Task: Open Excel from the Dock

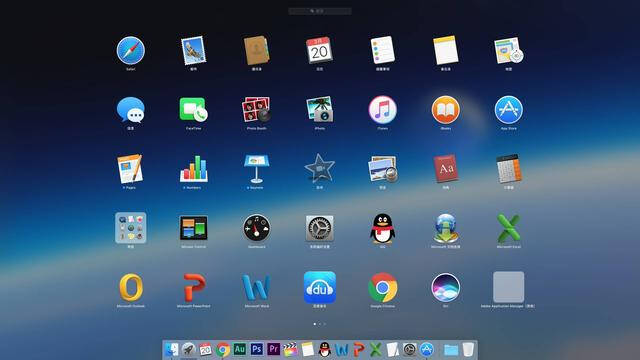Action: point(376,350)
